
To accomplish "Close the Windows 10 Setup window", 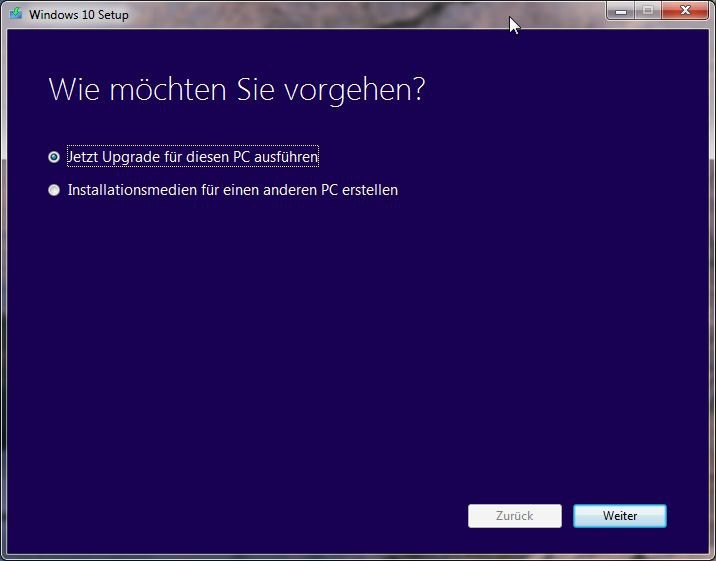I will coord(685,11).
